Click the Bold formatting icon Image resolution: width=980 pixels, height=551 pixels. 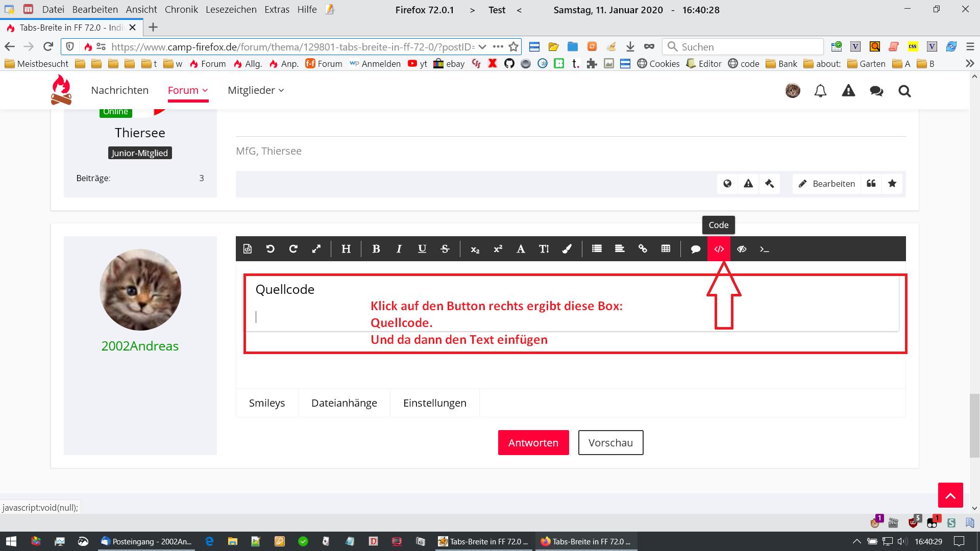(x=376, y=249)
